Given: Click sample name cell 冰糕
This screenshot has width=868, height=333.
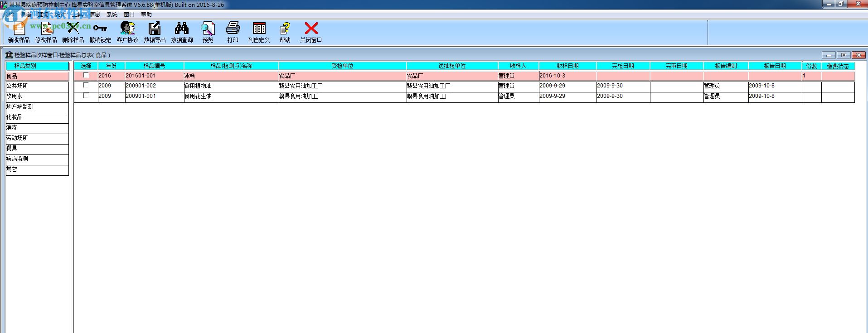Looking at the screenshot, I should (232, 76).
